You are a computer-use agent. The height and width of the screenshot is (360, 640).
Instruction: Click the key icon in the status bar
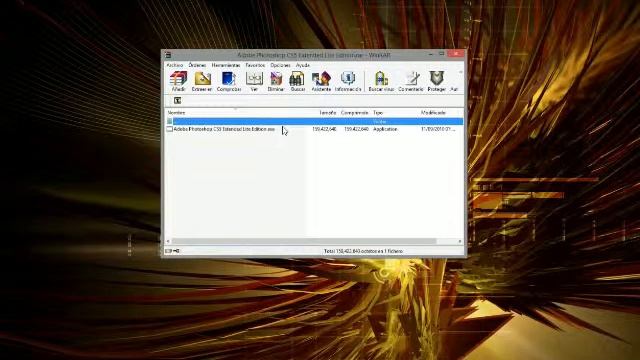point(176,251)
